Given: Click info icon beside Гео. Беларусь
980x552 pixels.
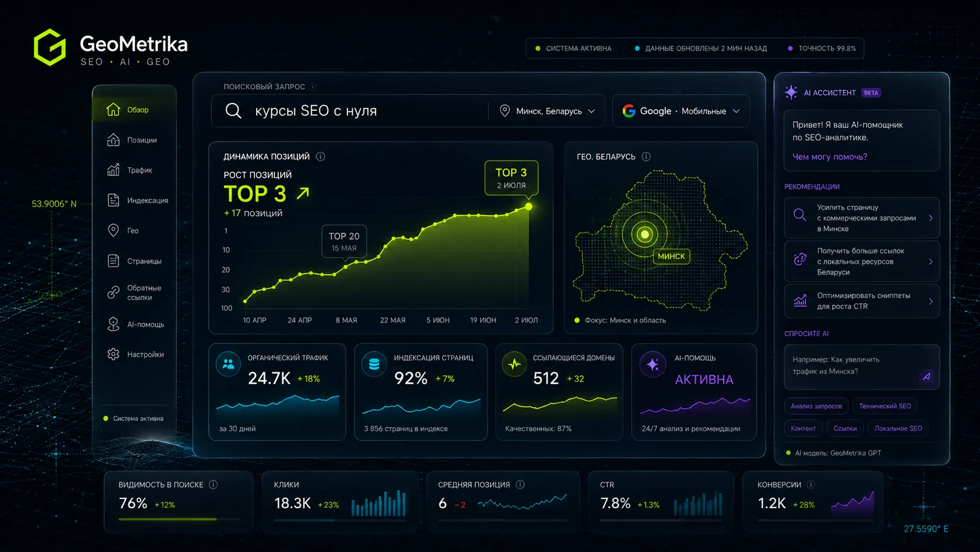Looking at the screenshot, I should [646, 157].
